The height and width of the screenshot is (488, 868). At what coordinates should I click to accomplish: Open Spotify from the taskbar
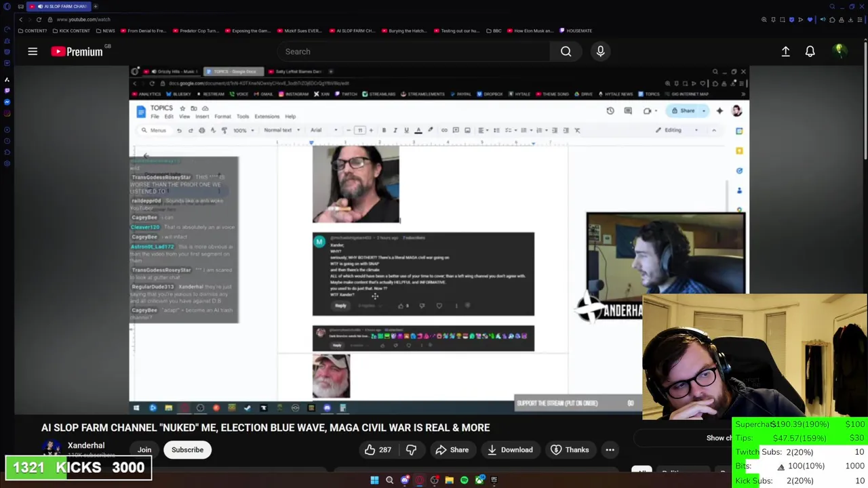pyautogui.click(x=464, y=480)
